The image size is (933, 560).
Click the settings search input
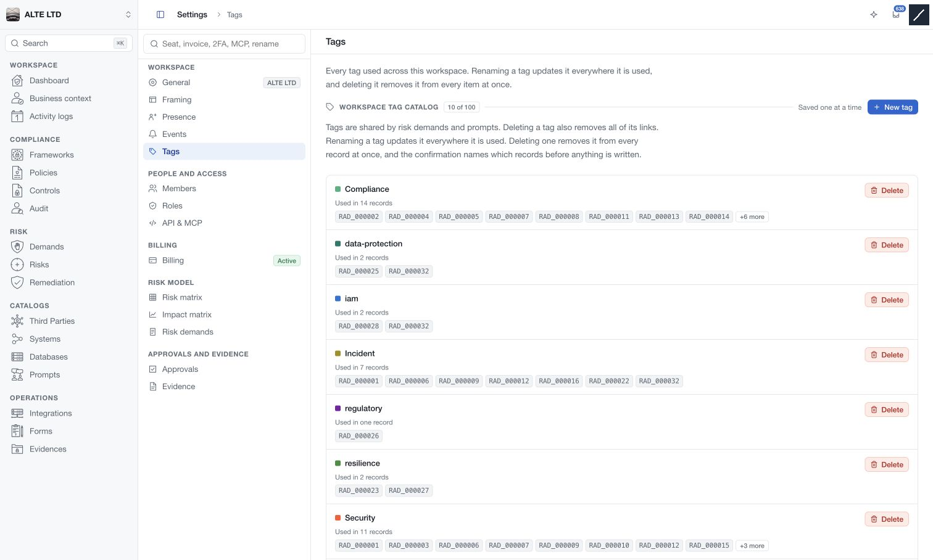(x=225, y=44)
